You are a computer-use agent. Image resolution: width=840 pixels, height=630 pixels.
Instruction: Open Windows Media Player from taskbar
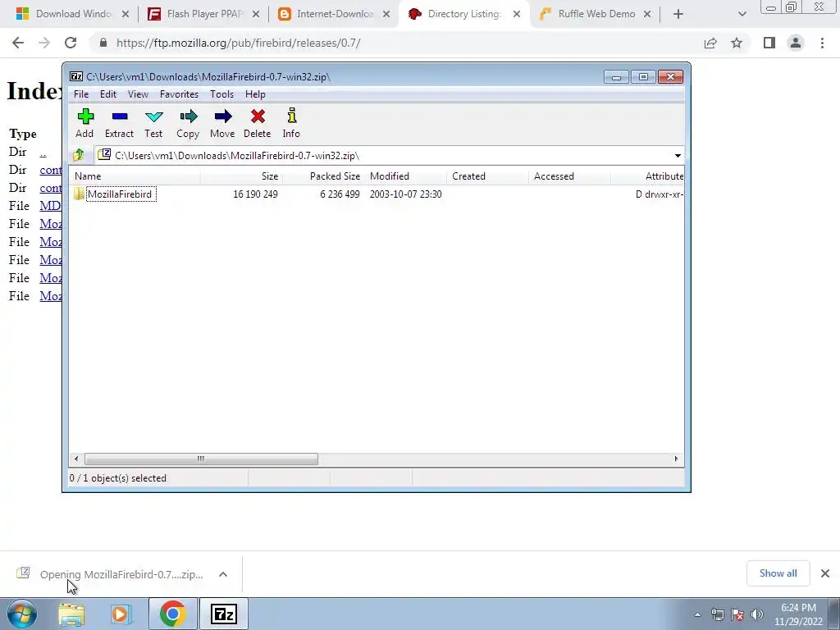coord(121,614)
